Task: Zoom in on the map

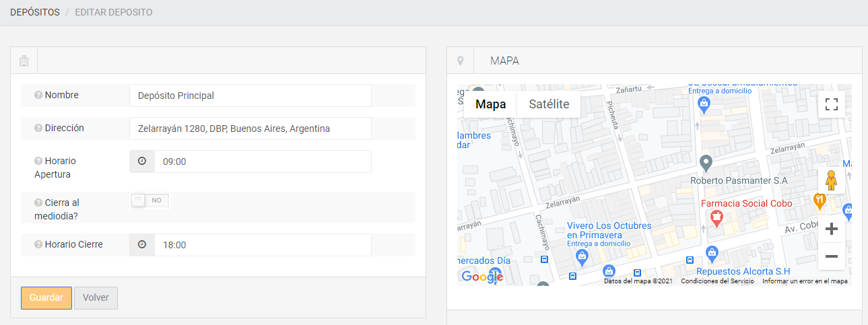Action: (x=831, y=229)
